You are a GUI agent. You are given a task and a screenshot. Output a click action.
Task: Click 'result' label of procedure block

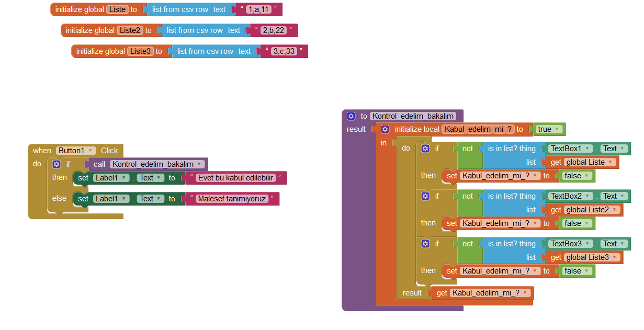pos(356,129)
